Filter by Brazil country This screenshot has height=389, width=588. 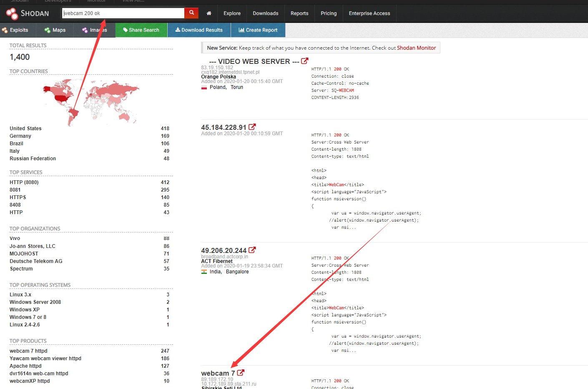[16, 144]
